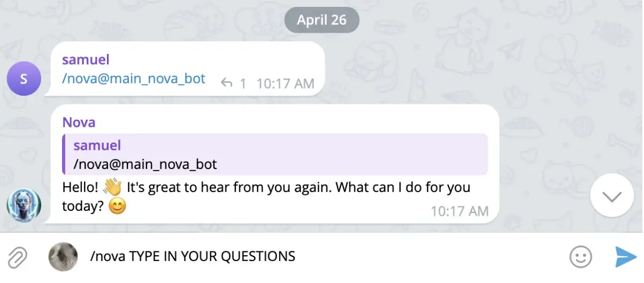Click the smiling face emoji after 'today?'
This screenshot has width=644, height=283.
pyautogui.click(x=117, y=206)
